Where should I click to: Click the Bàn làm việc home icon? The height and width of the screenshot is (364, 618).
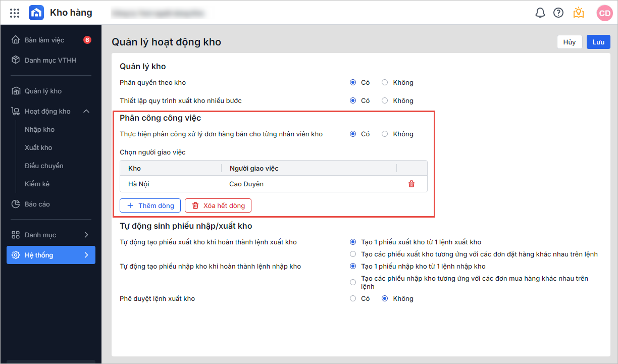tap(16, 40)
